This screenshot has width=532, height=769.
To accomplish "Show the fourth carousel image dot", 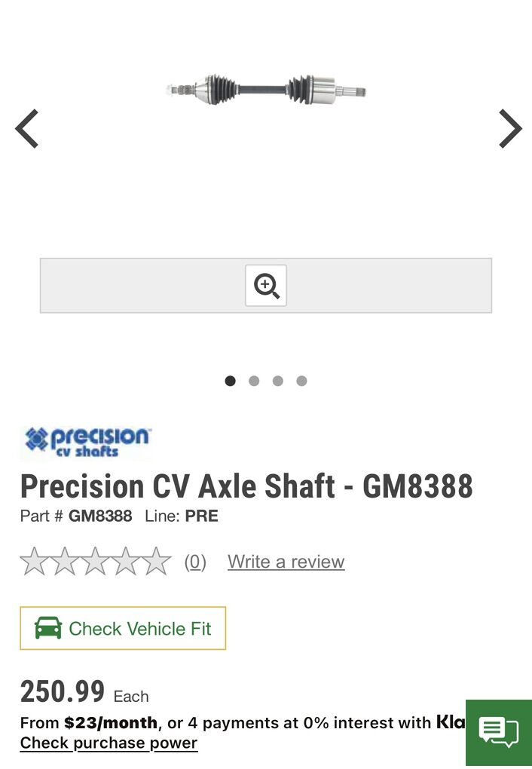I will (301, 381).
